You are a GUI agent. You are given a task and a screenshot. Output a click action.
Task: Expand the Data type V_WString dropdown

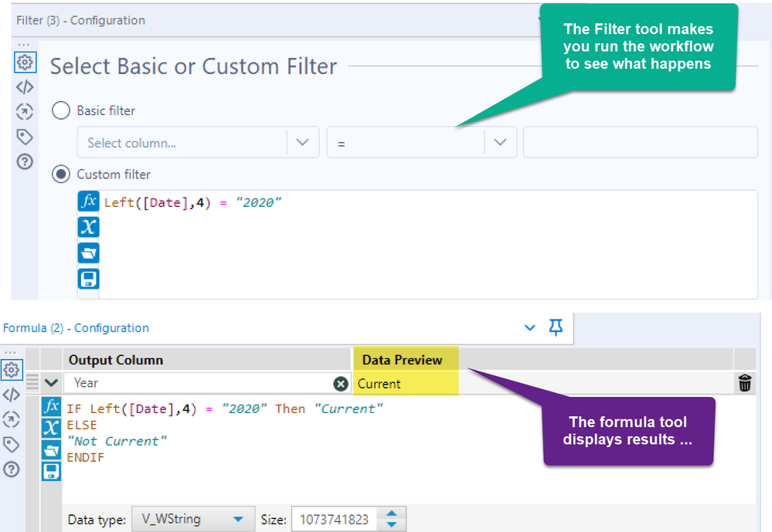pos(238,520)
